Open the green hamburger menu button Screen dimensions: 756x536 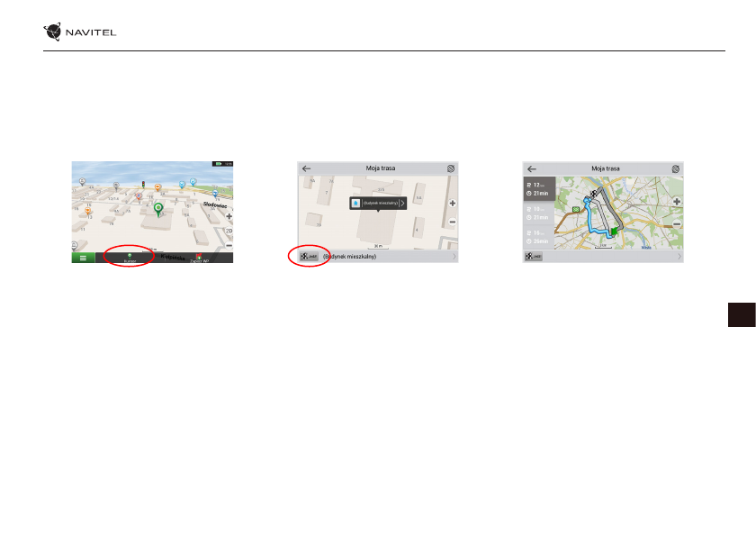click(84, 257)
